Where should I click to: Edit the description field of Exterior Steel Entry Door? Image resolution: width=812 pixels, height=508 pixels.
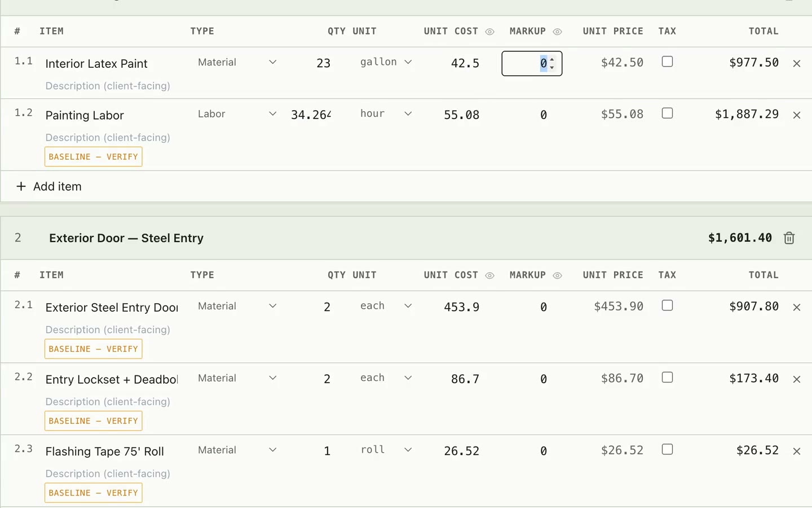[108, 330]
